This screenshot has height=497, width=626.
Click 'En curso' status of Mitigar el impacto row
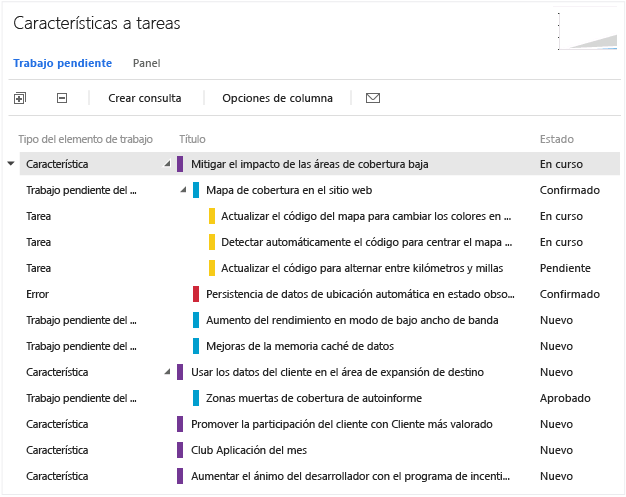click(x=561, y=164)
